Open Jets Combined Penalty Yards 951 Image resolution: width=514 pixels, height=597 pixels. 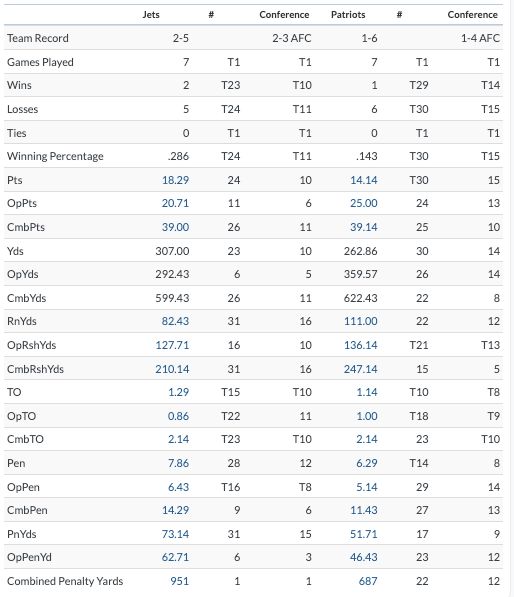[x=180, y=581]
